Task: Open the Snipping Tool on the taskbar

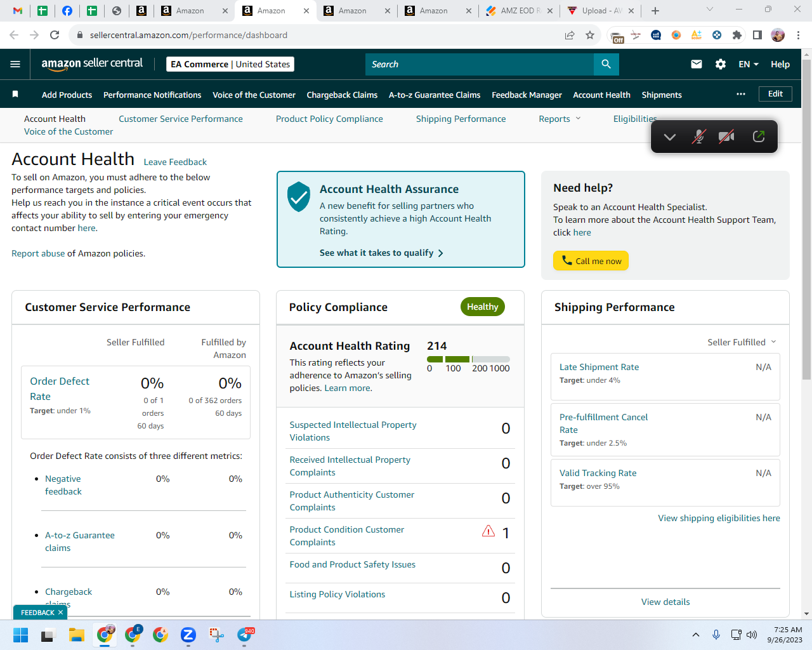Action: (x=216, y=635)
